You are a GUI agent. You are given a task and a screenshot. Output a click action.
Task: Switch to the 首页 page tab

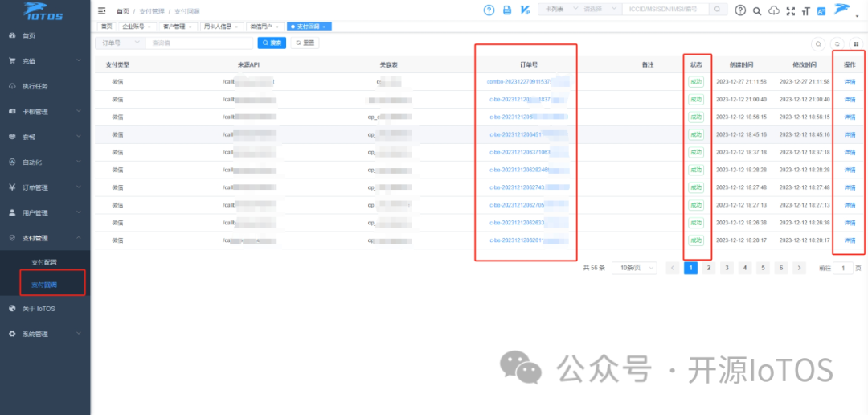105,26
